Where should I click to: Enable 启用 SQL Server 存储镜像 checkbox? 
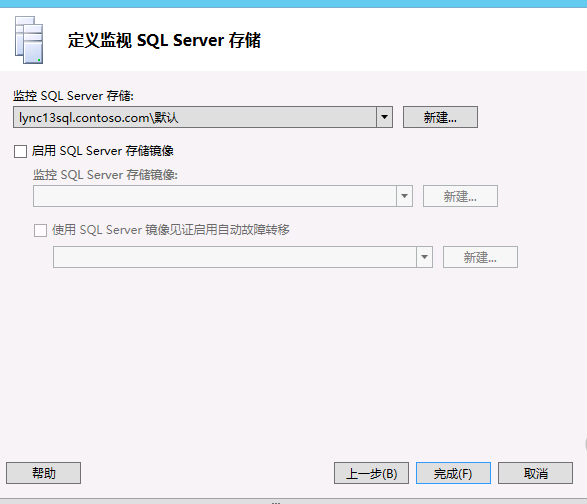coord(20,151)
